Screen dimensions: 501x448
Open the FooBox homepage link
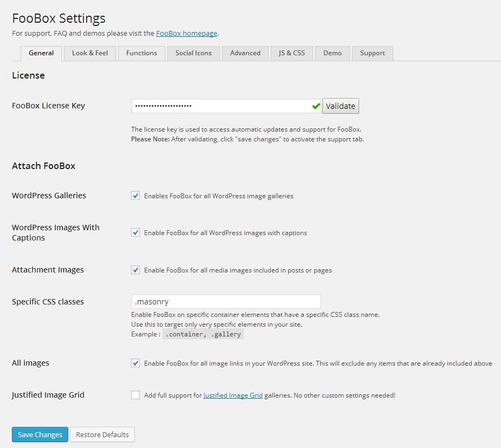coord(187,33)
